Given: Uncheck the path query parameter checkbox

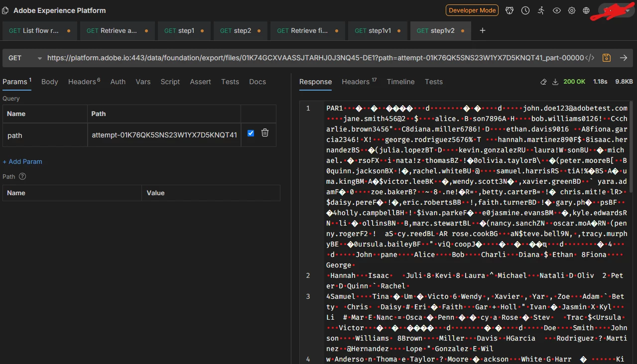Looking at the screenshot, I should 251,133.
